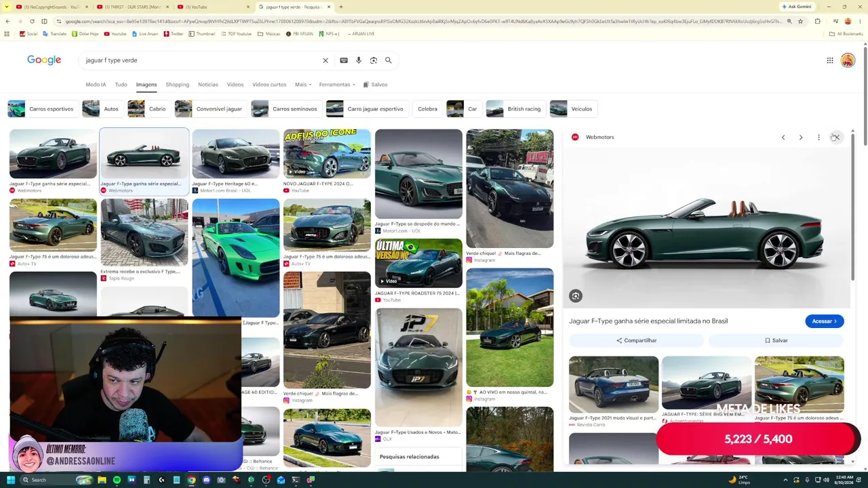Screen dimensions: 868x488
Task: Go back to the previous page
Action: pos(7,22)
